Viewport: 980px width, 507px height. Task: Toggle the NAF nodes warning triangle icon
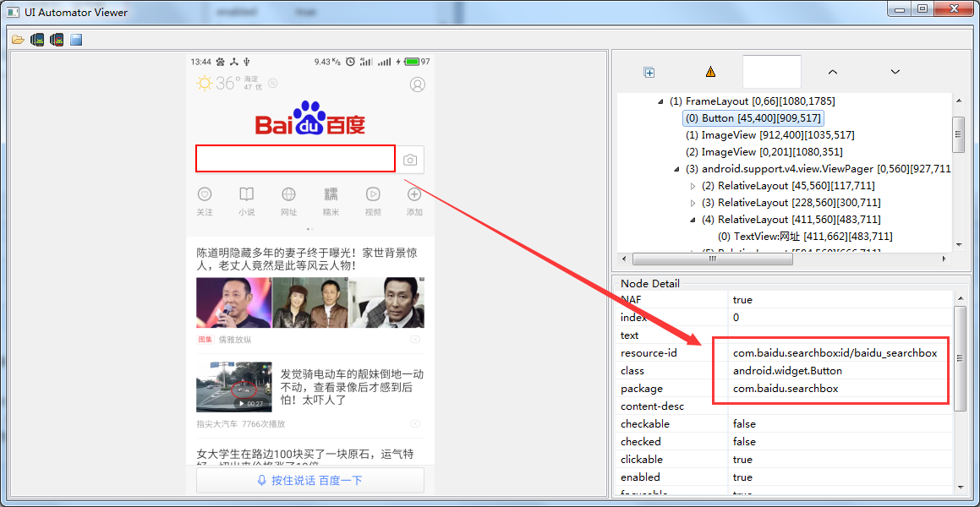pos(710,72)
